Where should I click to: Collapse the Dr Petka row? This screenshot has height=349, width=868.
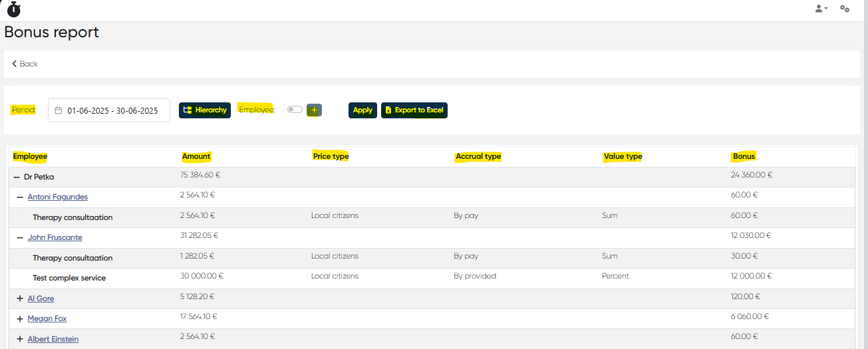(17, 177)
